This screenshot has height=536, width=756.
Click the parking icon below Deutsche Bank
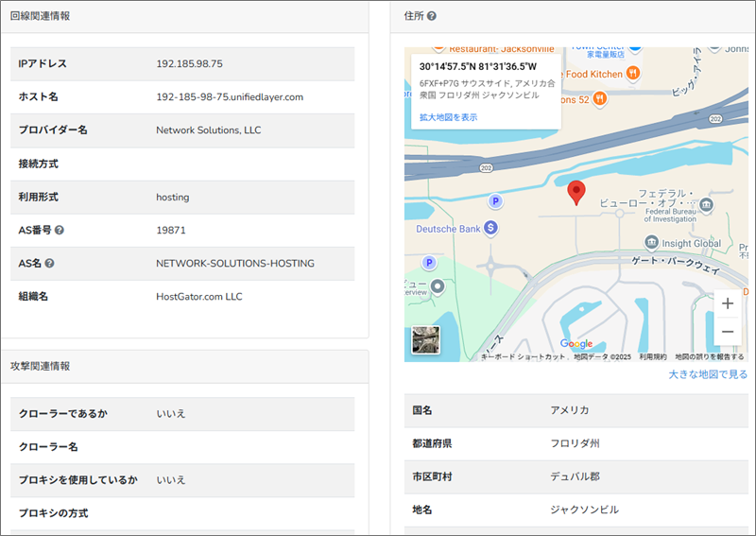pos(429,263)
